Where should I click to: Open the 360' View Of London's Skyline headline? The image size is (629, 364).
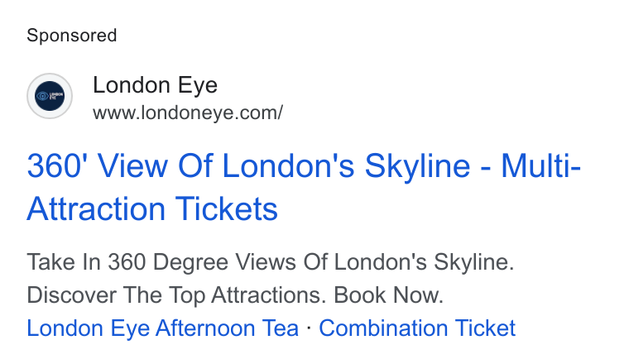304,187
